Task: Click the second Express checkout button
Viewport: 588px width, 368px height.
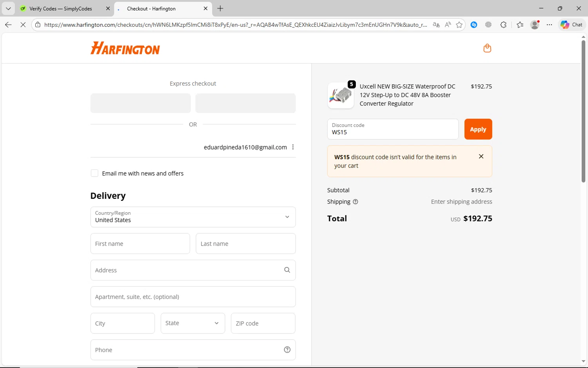Action: click(245, 103)
